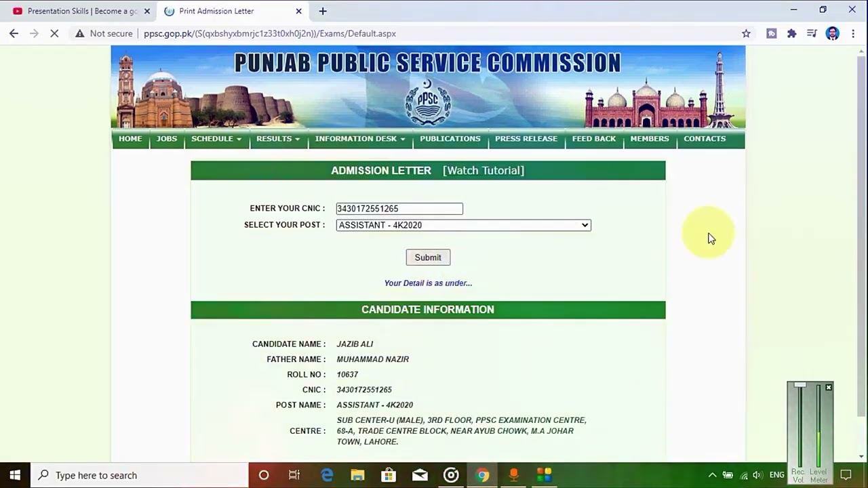Open the Chrome three-dot menu
868x488 pixels.
point(853,33)
